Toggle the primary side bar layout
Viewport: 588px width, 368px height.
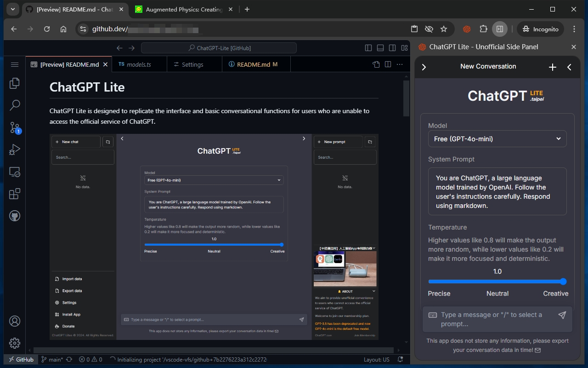368,48
